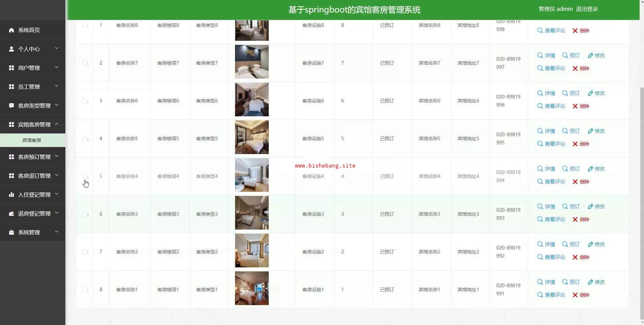Image resolution: width=644 pixels, height=325 pixels.
Task: Tick checkbox for row 客房名称8
Action: pyautogui.click(x=85, y=25)
